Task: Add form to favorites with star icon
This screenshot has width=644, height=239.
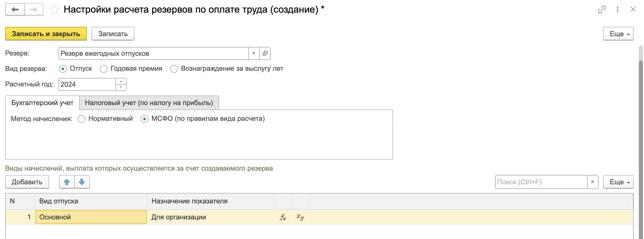Action: pyautogui.click(x=54, y=10)
